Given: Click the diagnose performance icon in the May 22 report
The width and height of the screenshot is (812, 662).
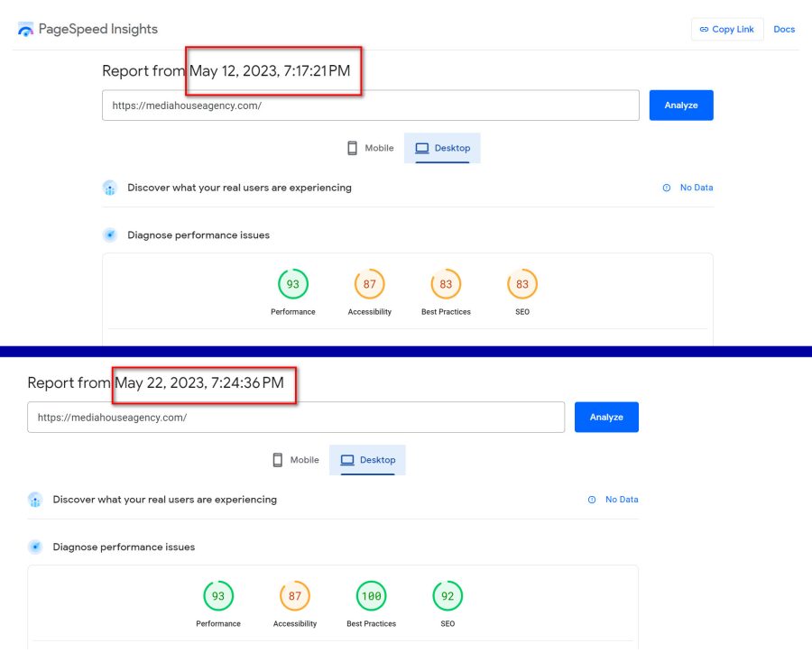Looking at the screenshot, I should pos(35,547).
